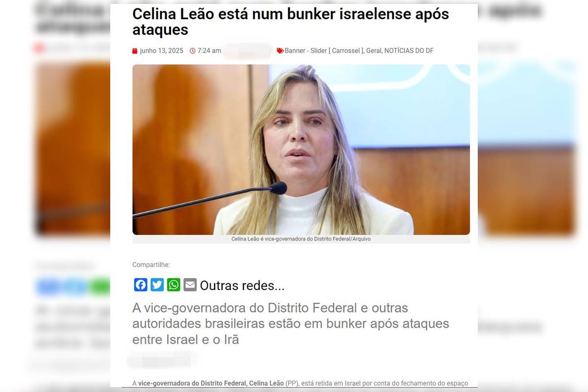The image size is (588, 392).
Task: Share article via Twitter icon
Action: [x=157, y=285]
